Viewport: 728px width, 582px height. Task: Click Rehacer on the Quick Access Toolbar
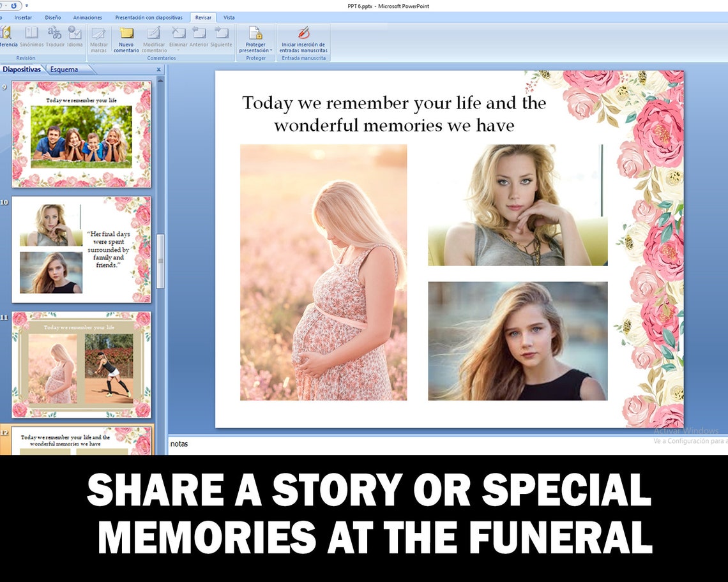pos(13,5)
